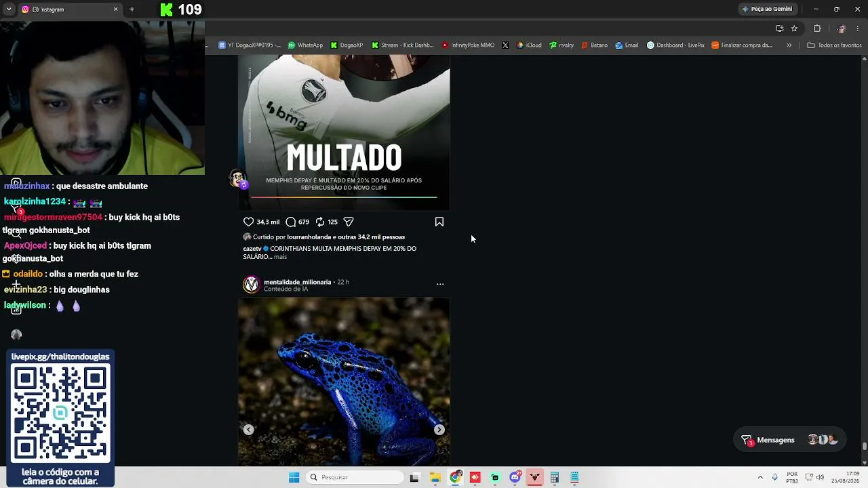868x488 pixels.
Task: Open comments on the cazetv post
Action: click(291, 222)
